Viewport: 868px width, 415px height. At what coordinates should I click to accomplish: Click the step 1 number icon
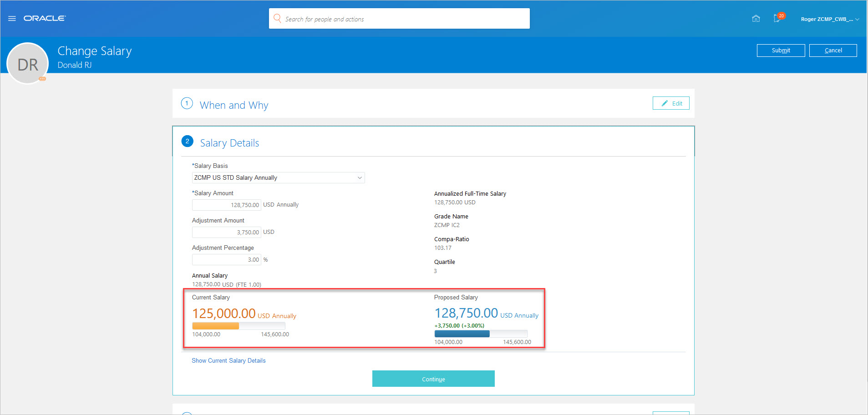[187, 103]
